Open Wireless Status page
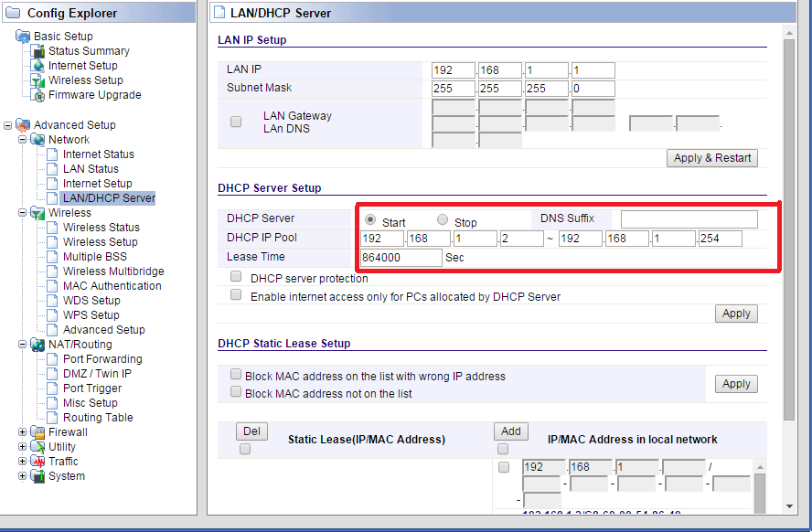This screenshot has width=812, height=532. tap(101, 228)
